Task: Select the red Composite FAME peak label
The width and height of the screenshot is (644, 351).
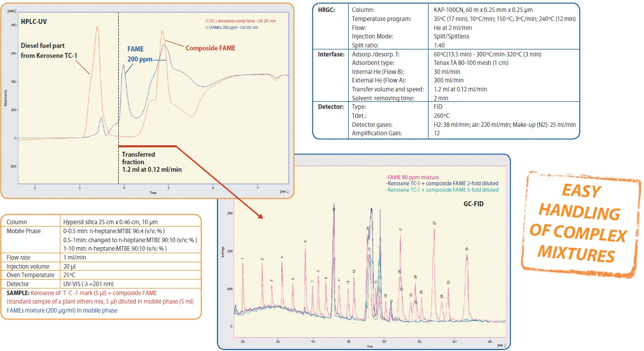Action: tap(210, 48)
